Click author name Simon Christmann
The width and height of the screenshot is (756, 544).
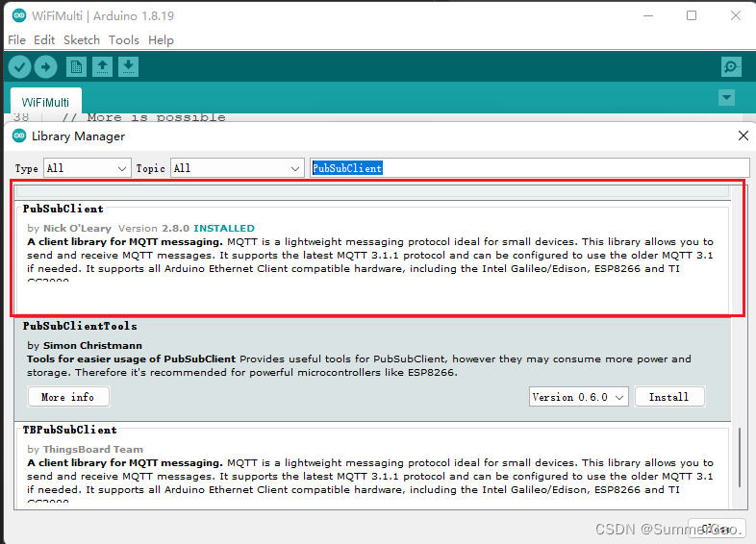tap(92, 345)
